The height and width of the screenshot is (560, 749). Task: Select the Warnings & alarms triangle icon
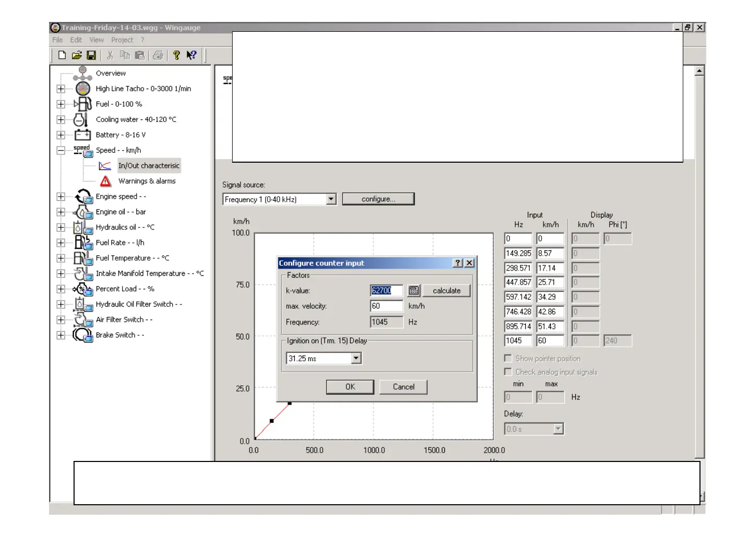(105, 181)
